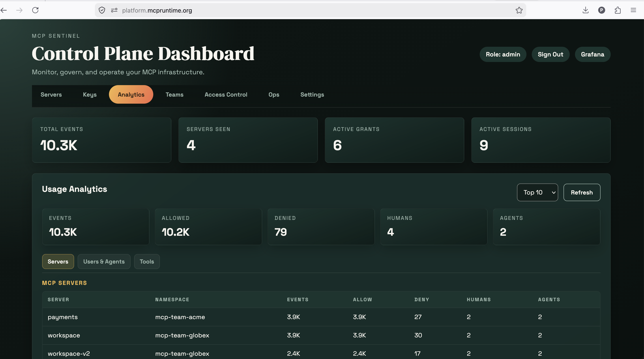
Task: Click the HUMANS column header
Action: 479,299
